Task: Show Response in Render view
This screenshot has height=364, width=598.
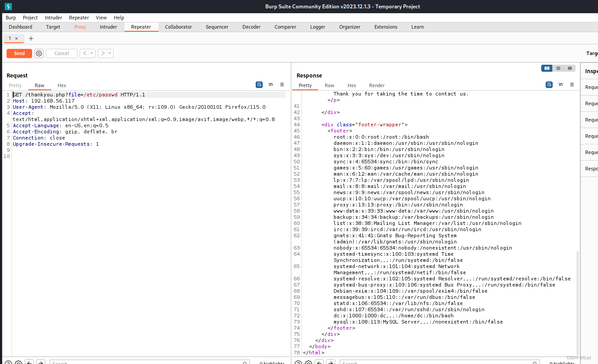Action: point(377,85)
